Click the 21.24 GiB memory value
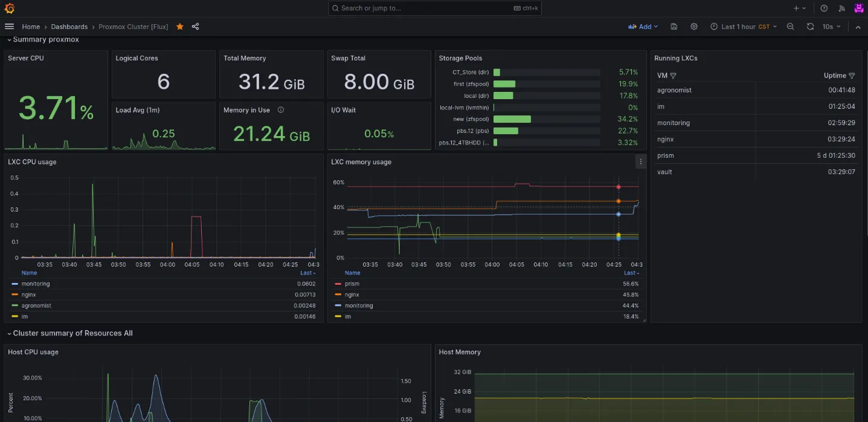Viewport: 868px width, 422px height. (x=271, y=134)
